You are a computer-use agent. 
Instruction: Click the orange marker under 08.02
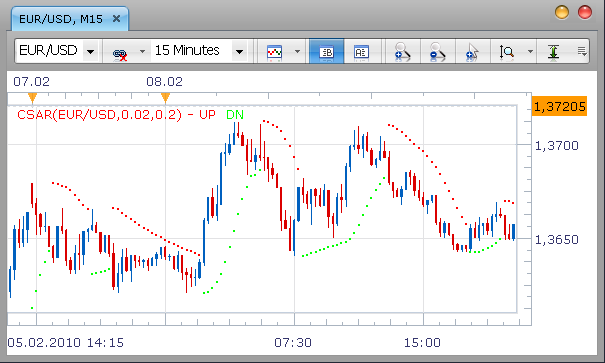click(x=166, y=98)
